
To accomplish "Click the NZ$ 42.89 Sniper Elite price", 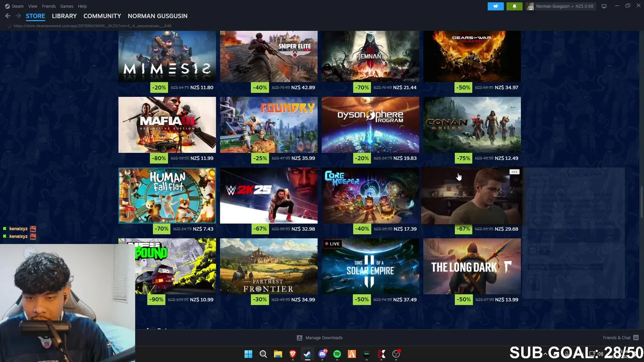I will pos(303,87).
